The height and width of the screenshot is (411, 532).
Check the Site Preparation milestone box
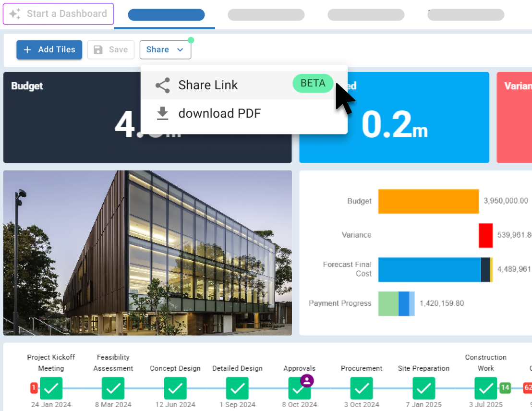coord(423,388)
